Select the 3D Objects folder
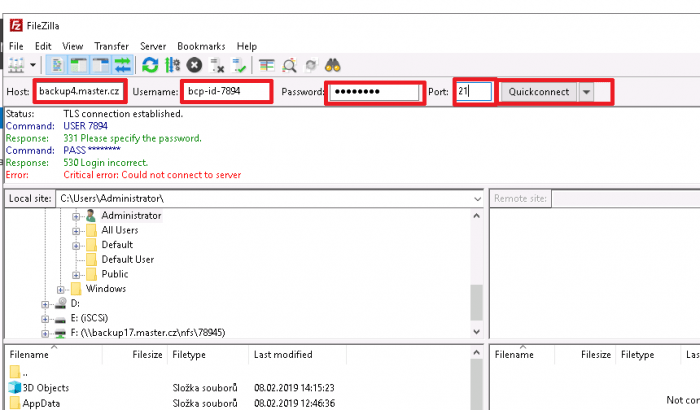The height and width of the screenshot is (410, 700). click(39, 388)
